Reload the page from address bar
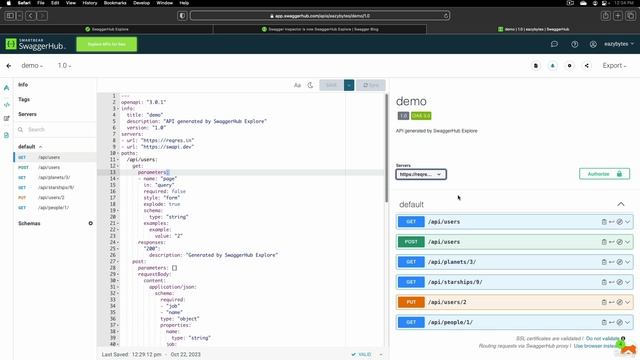The width and height of the screenshot is (640, 360). point(446,16)
